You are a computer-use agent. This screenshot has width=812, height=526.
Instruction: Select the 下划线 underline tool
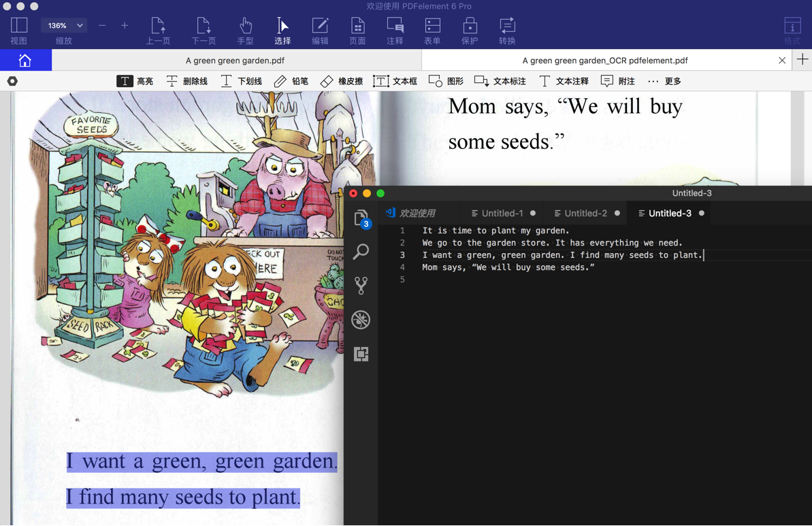[x=242, y=81]
